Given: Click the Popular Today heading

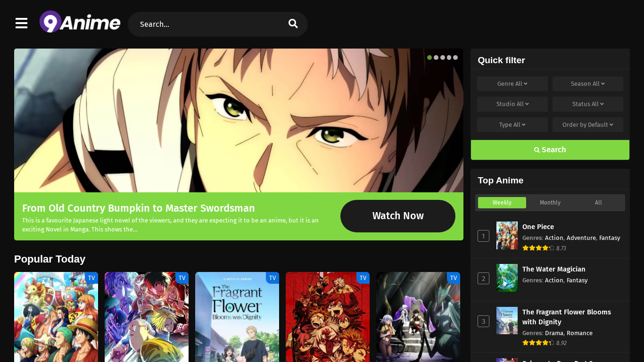Looking at the screenshot, I should (50, 259).
